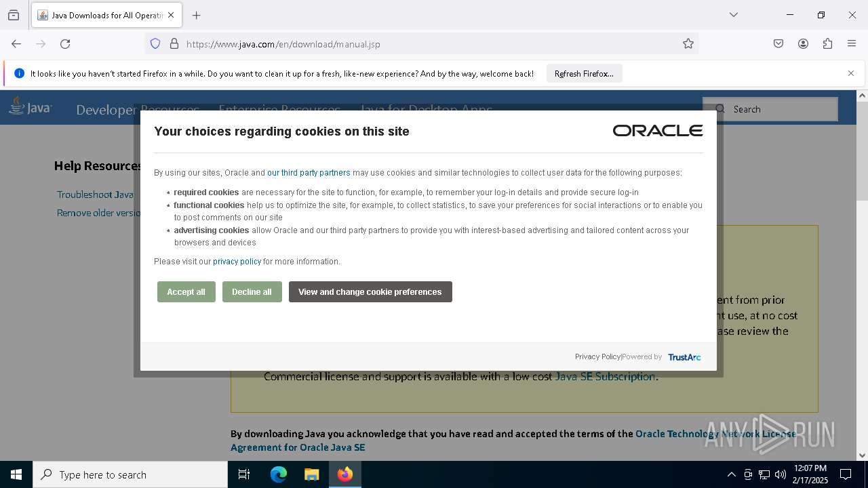Click the info icon in notification bar
This screenshot has height=488, width=868.
pos(19,74)
